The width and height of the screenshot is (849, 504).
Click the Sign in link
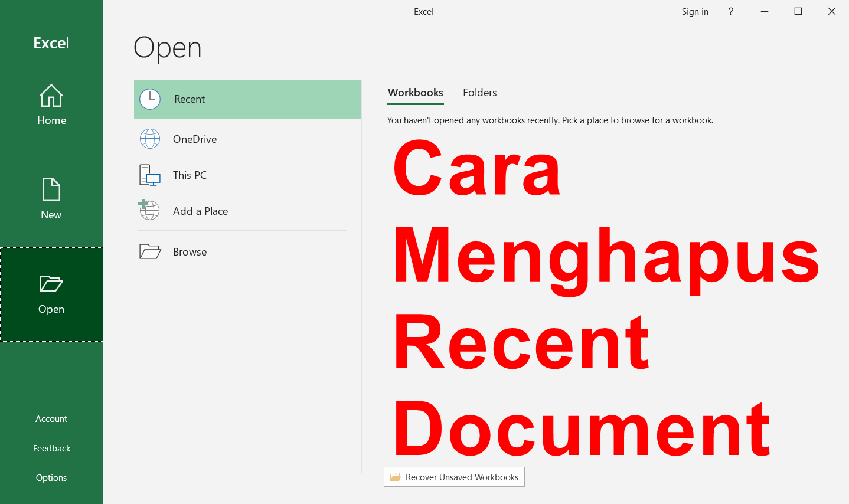click(x=694, y=11)
